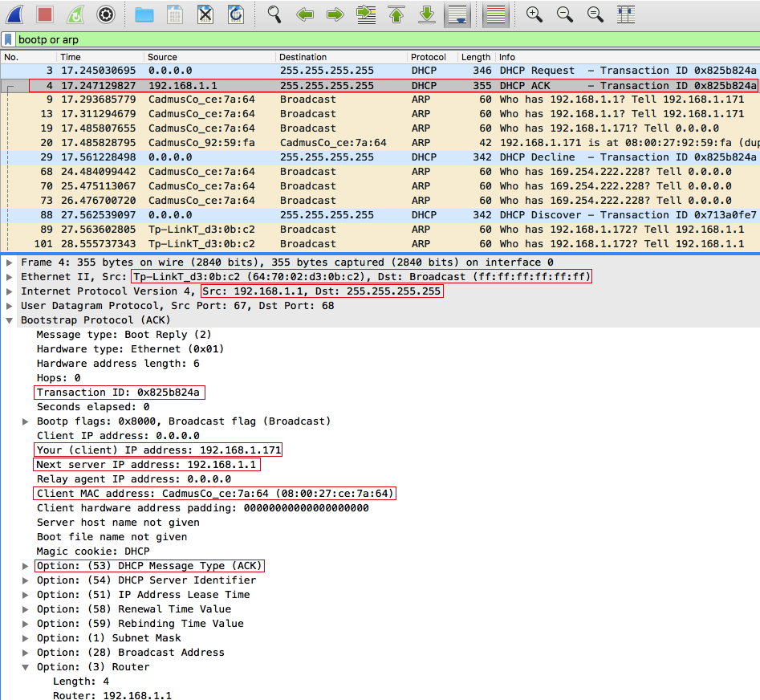The height and width of the screenshot is (700, 760).
Task: Collapse the Bootstrap Protocol (ACK) node
Action: point(9,320)
